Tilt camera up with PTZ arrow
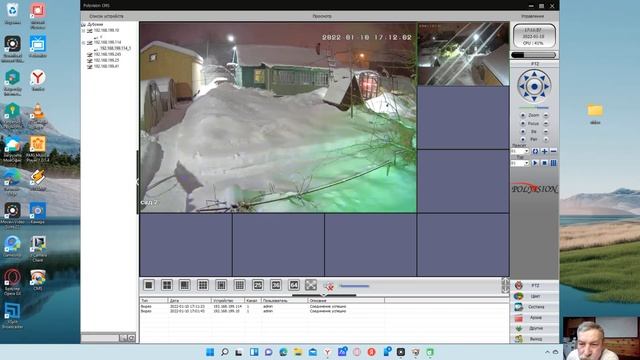This screenshot has height=360, width=640. tap(534, 74)
